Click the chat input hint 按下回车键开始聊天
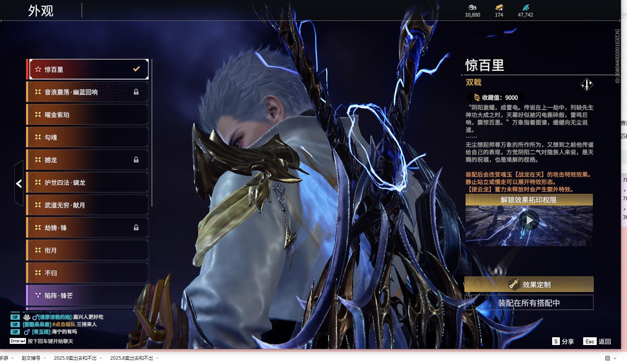The width and height of the screenshot is (627, 364). [50, 341]
